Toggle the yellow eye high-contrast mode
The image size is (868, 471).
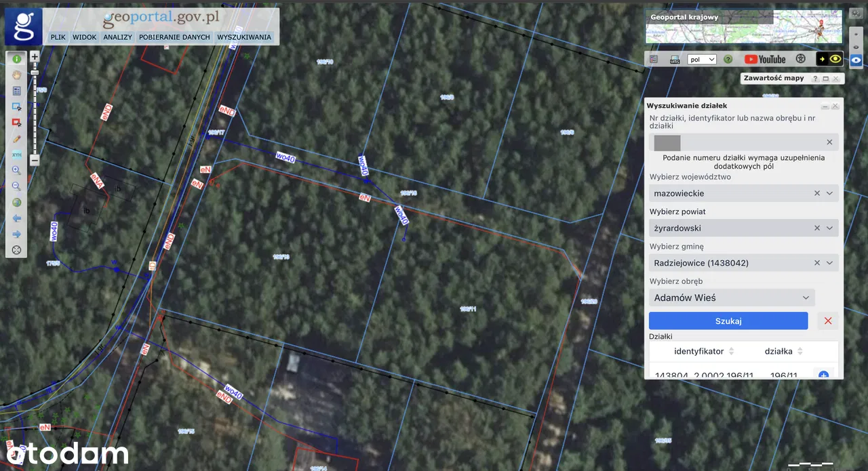click(x=829, y=60)
